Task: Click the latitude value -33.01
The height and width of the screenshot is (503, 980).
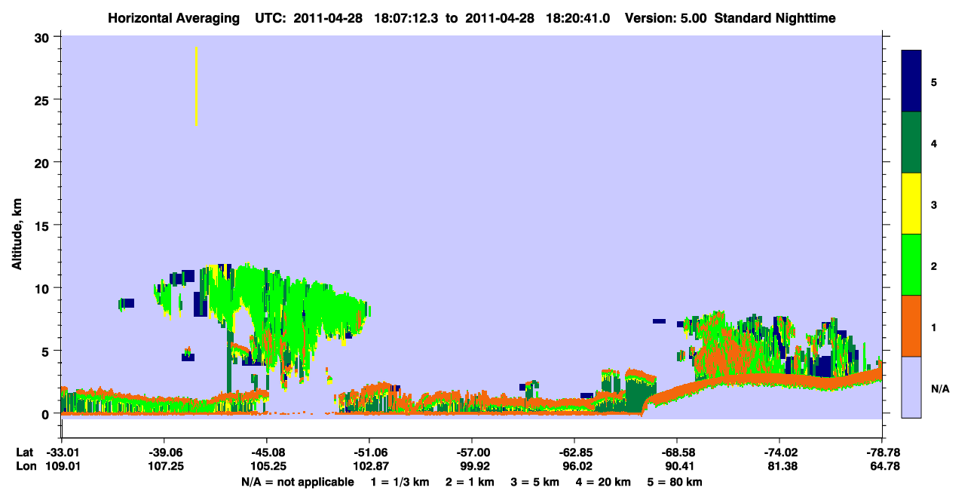Action: point(61,452)
